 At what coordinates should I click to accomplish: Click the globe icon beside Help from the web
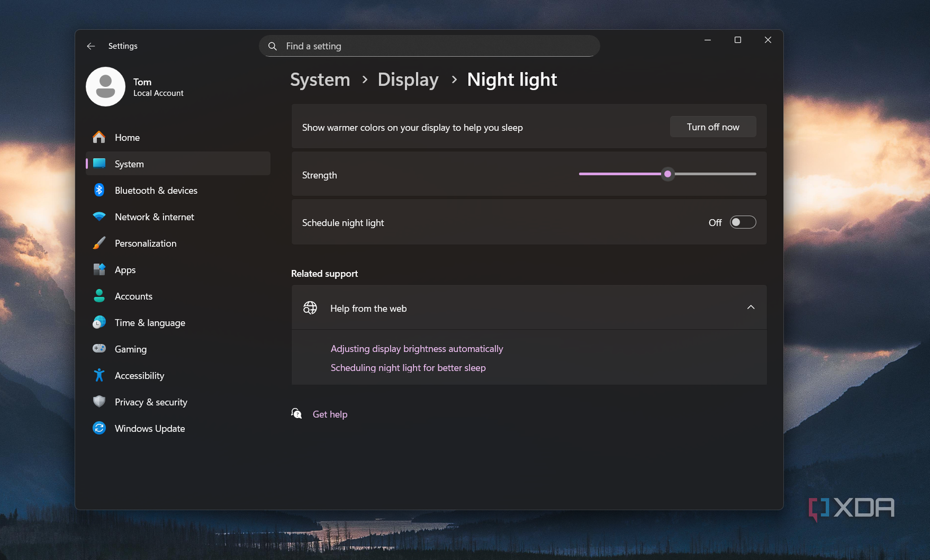pyautogui.click(x=310, y=308)
